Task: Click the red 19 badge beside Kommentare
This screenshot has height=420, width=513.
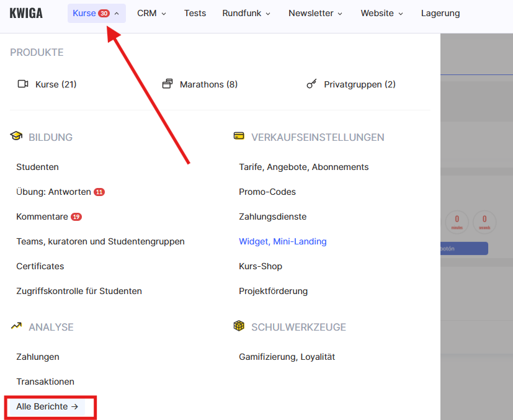Action: pyautogui.click(x=76, y=217)
